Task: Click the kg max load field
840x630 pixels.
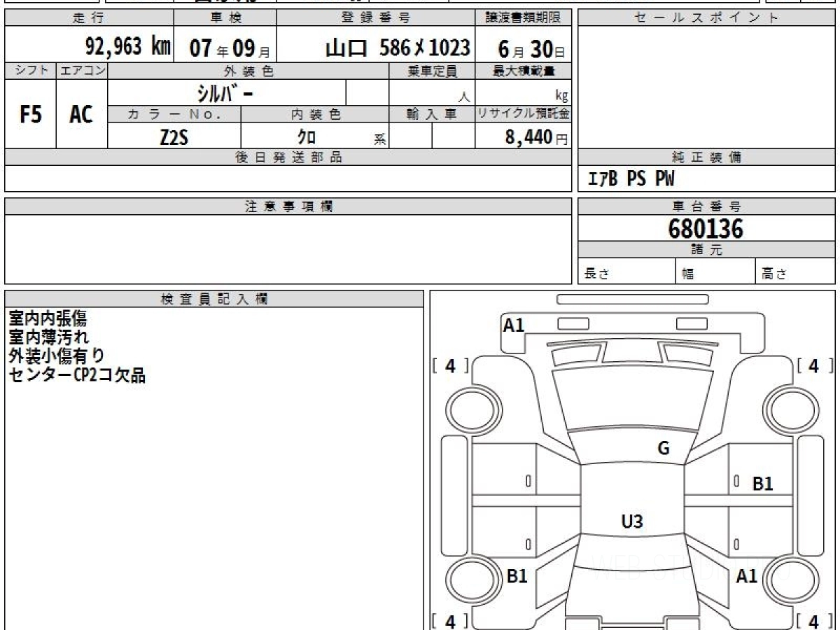Action: pos(524,92)
